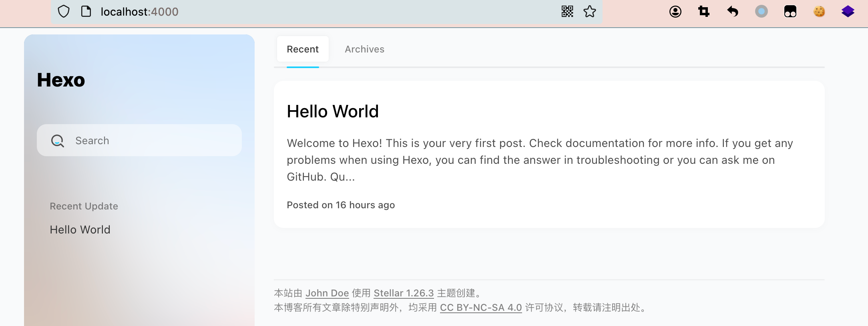
Task: Click the page info document icon
Action: [86, 12]
